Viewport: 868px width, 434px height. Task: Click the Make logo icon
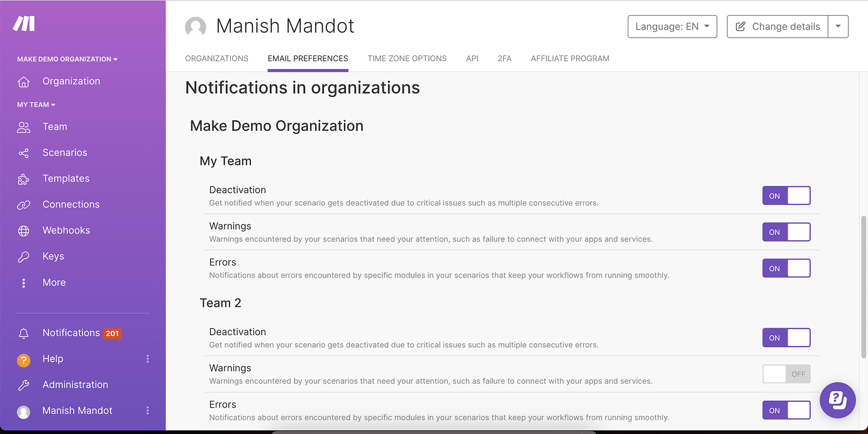(x=24, y=24)
